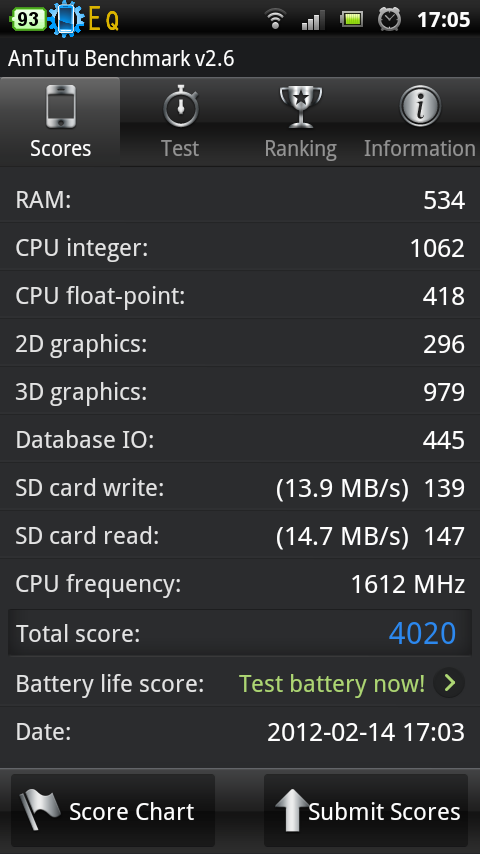The width and height of the screenshot is (480, 854).
Task: Tap the upward arrow on Submit Scores
Action: [290, 809]
